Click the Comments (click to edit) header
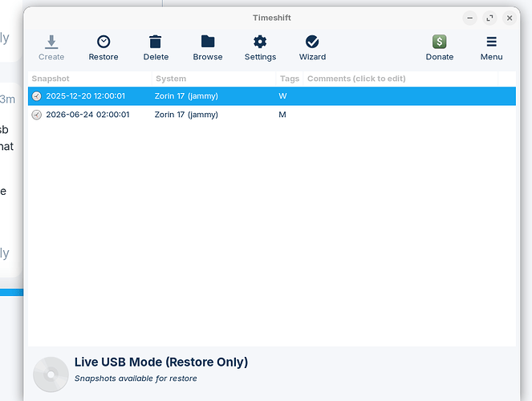 [400, 79]
